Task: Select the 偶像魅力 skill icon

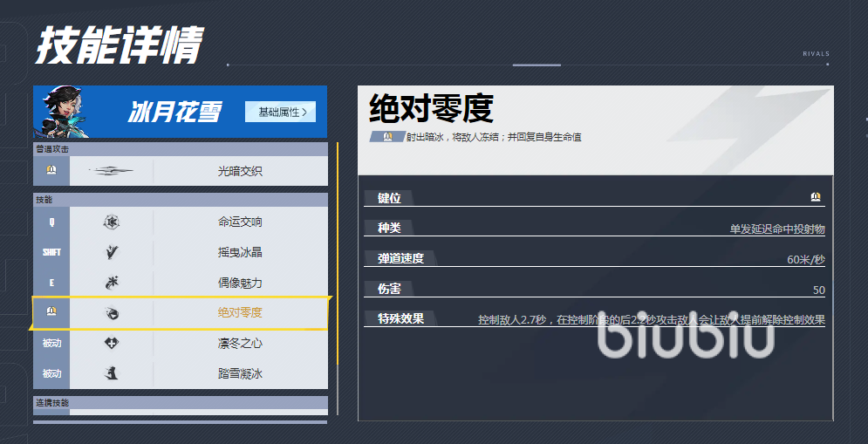Action: pos(111,283)
